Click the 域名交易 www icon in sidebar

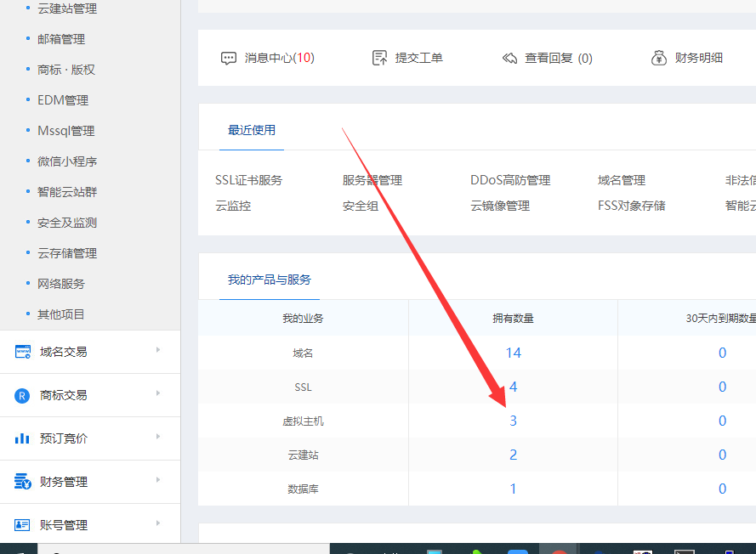pyautogui.click(x=23, y=352)
